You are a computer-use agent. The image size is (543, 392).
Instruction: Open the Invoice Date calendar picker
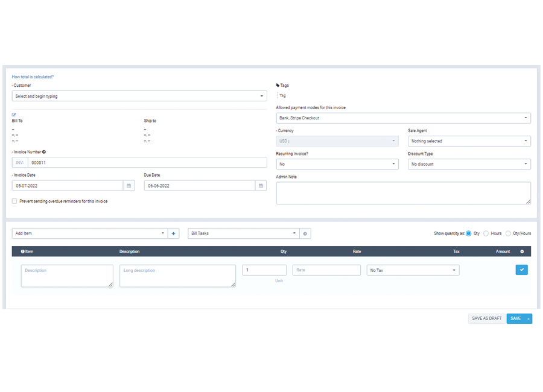pos(129,186)
